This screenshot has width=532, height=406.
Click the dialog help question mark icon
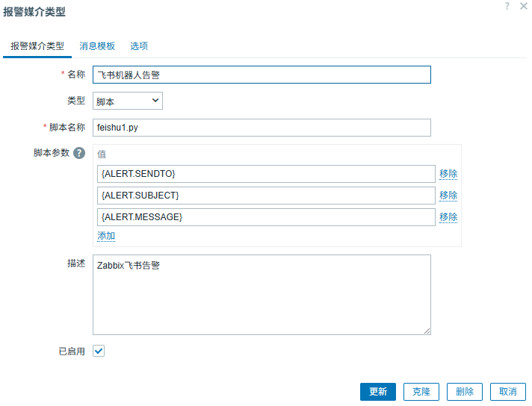(507, 6)
